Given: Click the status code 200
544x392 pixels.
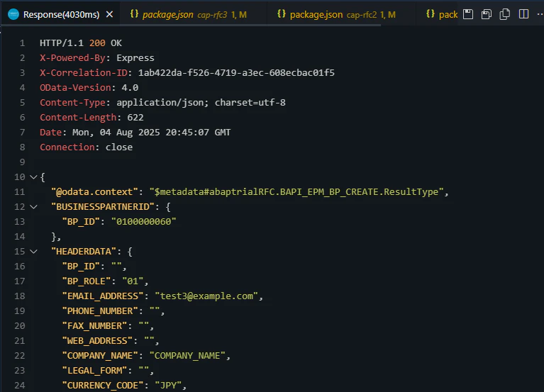Looking at the screenshot, I should (x=97, y=43).
